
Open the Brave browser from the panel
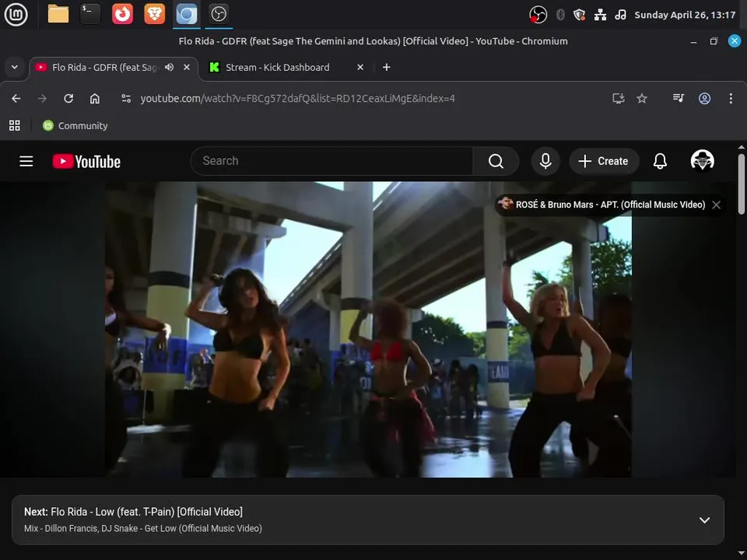[154, 14]
